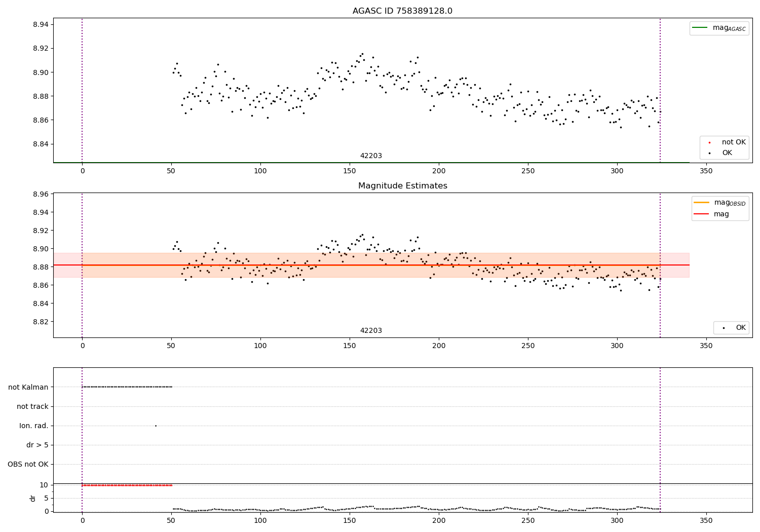Click the dr axis tick label 10
The width and height of the screenshot is (760, 532).
[44, 485]
